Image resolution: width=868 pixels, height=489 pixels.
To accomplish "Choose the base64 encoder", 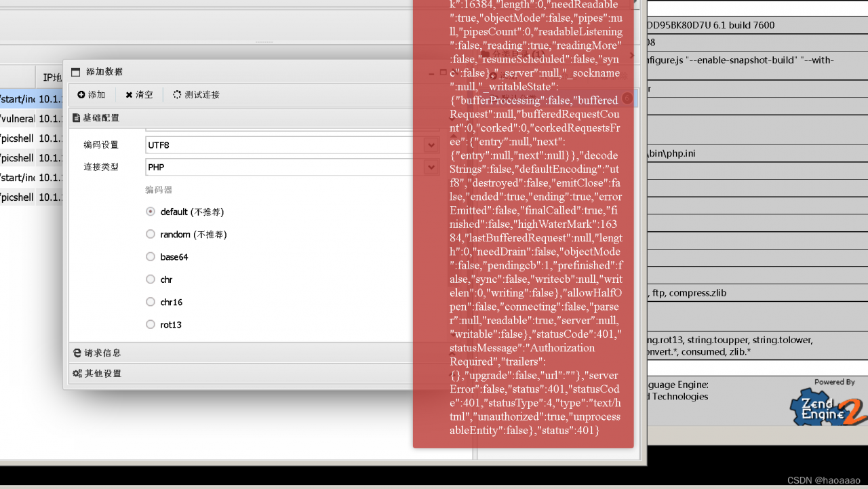I will coord(151,256).
